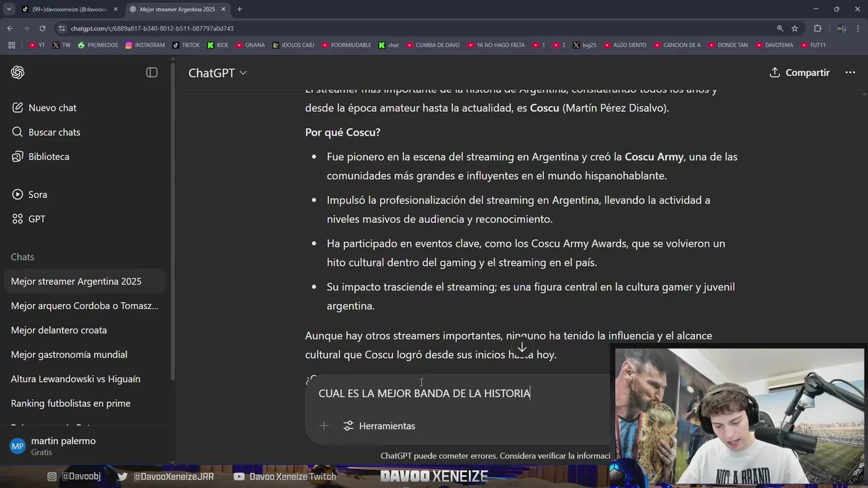Open the YT bookmark
Viewport: 868px width, 488px height.
click(x=37, y=45)
